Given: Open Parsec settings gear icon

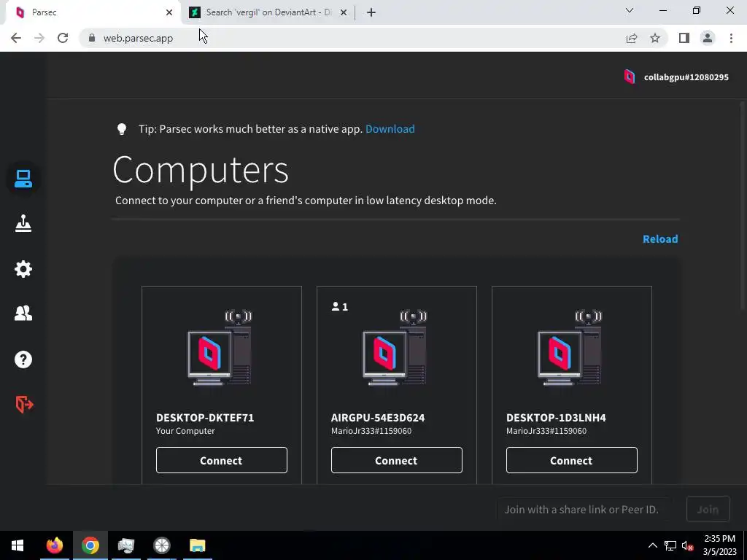Looking at the screenshot, I should pyautogui.click(x=23, y=269).
